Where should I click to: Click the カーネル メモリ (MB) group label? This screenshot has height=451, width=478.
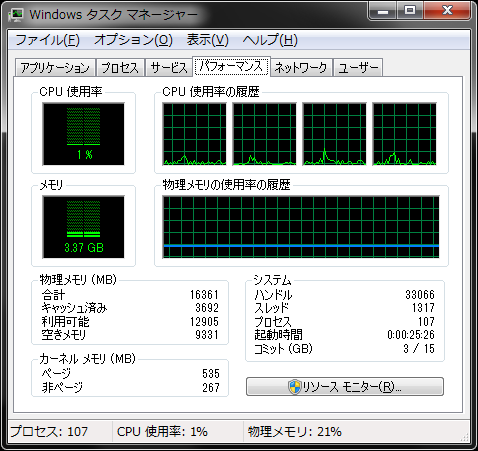(x=88, y=359)
